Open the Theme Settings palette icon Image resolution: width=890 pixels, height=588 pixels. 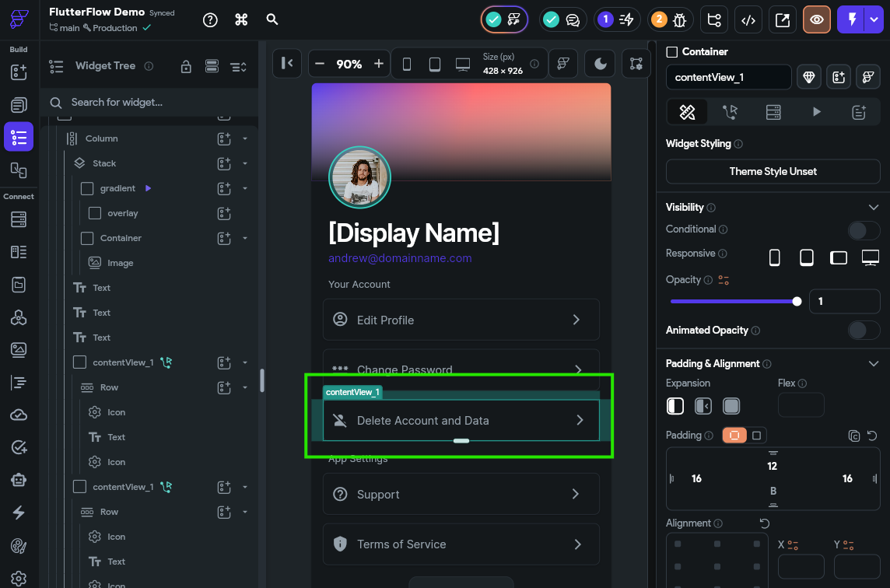pos(19,546)
